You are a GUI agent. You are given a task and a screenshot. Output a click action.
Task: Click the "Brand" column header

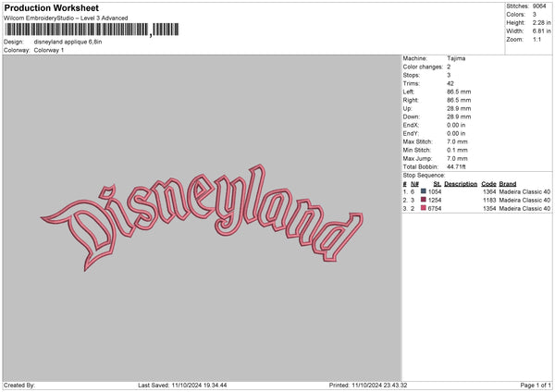point(508,184)
